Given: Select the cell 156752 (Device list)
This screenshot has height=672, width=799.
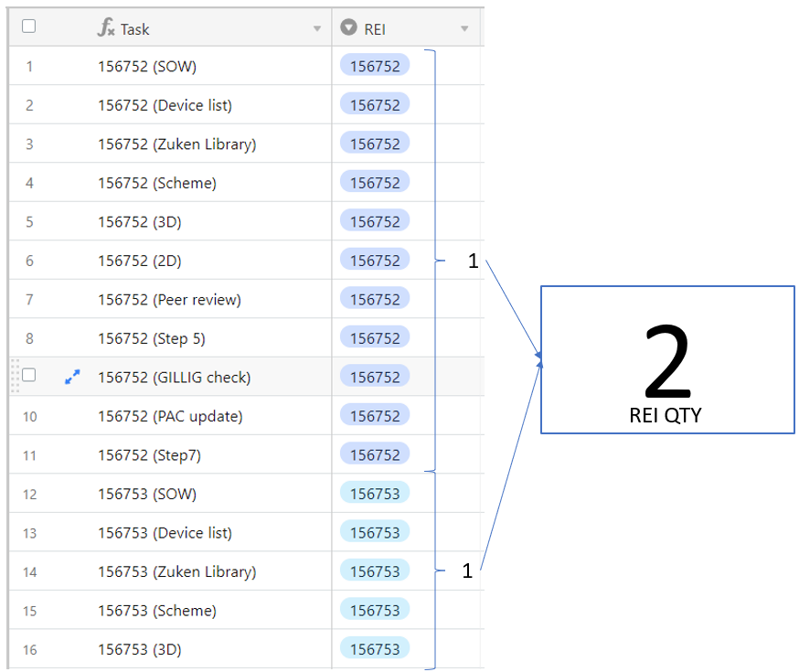Looking at the screenshot, I should (x=165, y=105).
